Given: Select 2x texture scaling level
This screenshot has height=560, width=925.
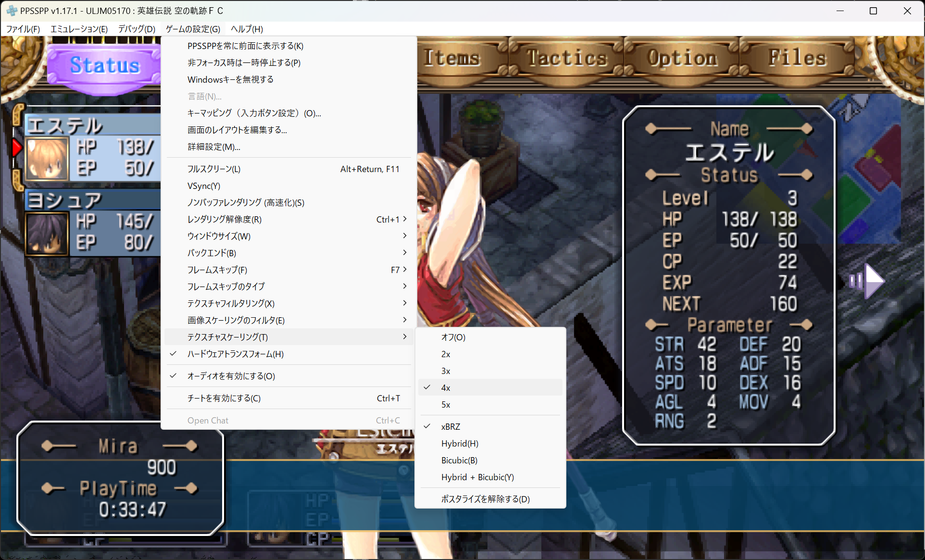Looking at the screenshot, I should (490, 354).
